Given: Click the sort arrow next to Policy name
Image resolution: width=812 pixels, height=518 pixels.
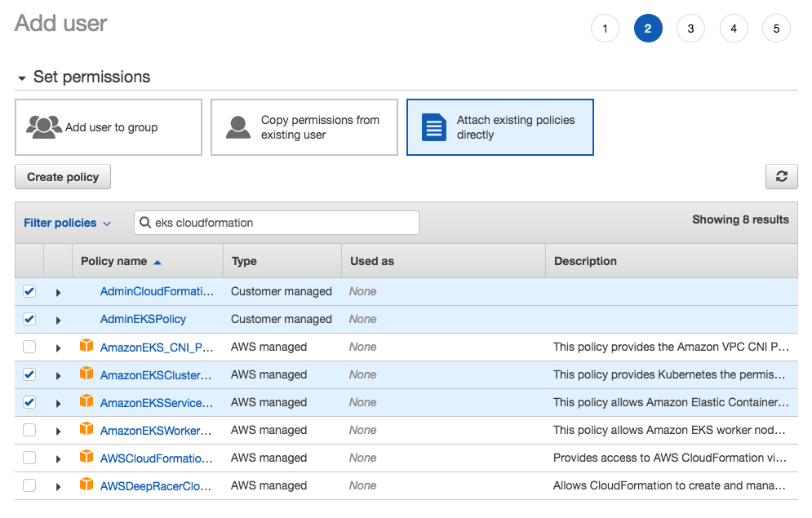Looking at the screenshot, I should click(158, 263).
